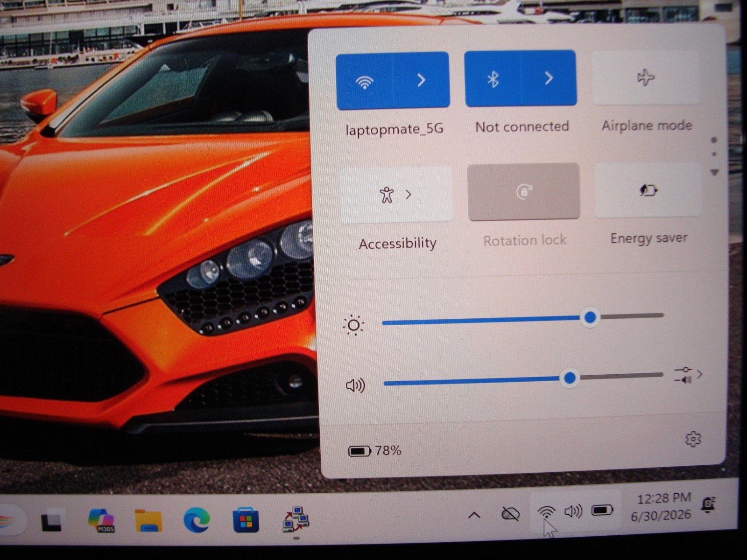Open the Microsoft Store taskbar icon
The height and width of the screenshot is (560, 747).
click(246, 520)
